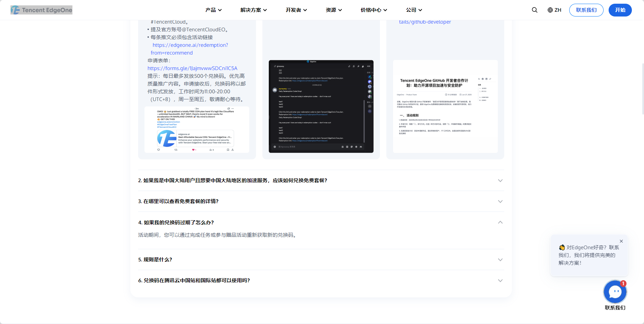Click the answer text 活动期间，您可以通过完成任务
Screen dimensions: 644x324
click(218, 235)
